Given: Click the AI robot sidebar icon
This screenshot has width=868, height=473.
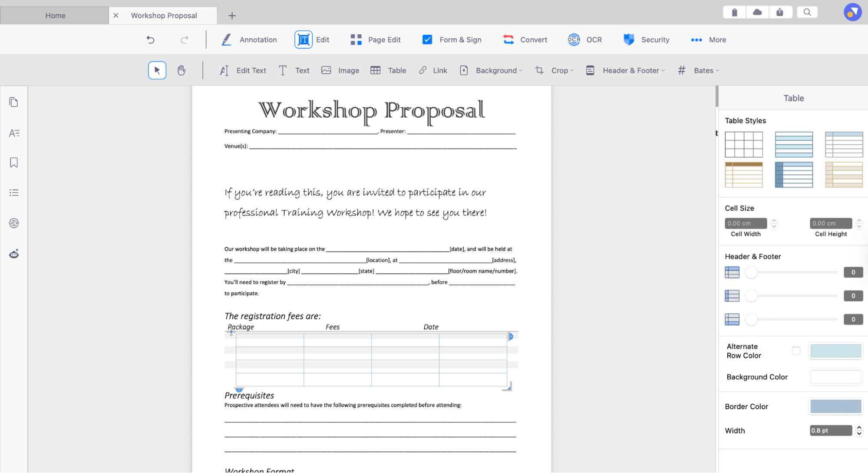Looking at the screenshot, I should pos(14,254).
